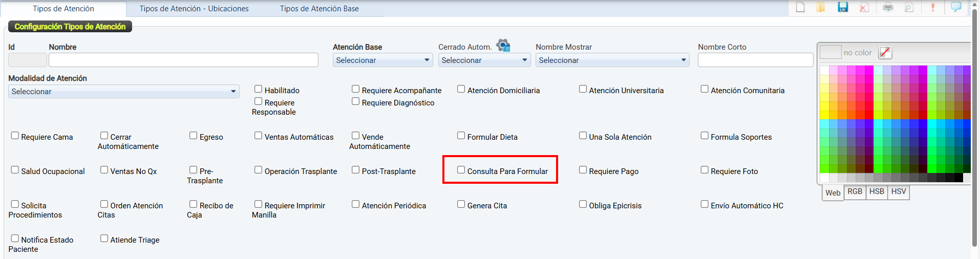Screen dimensions: 980x259
Task: Click gear icon beside Cerrado Autom.
Action: click(x=503, y=46)
